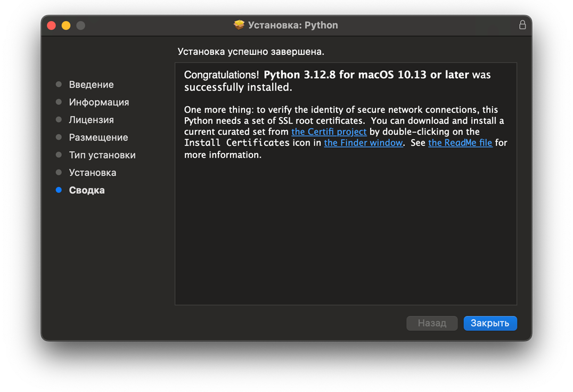Click the package icon beside the window title
Image resolution: width=573 pixels, height=392 pixels.
[x=239, y=25]
